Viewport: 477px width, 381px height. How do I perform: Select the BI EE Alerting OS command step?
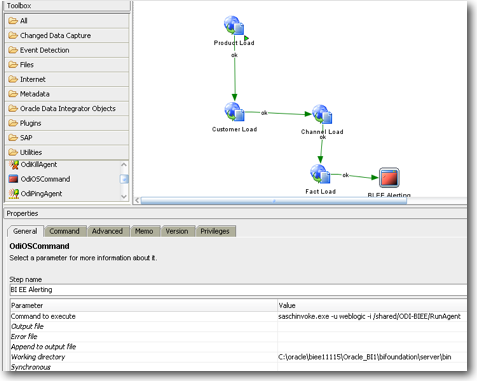coord(389,178)
